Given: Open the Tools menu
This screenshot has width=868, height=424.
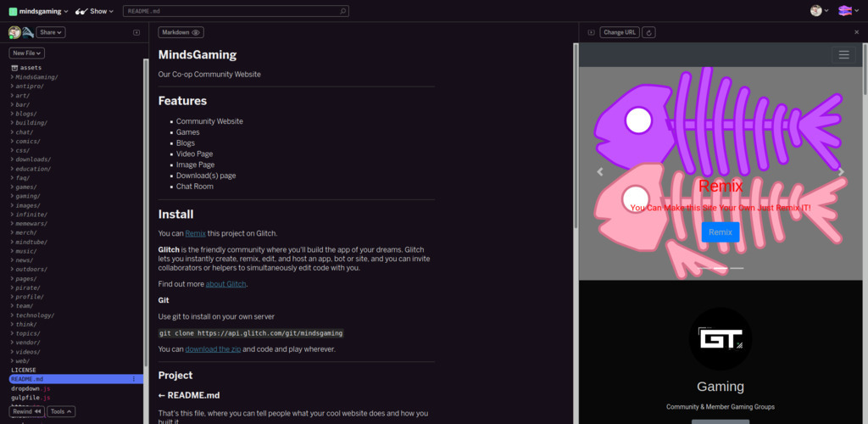Looking at the screenshot, I should 60,411.
